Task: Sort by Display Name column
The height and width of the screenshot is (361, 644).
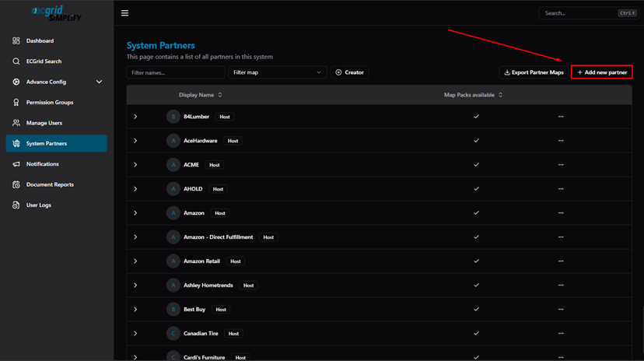Action: click(x=201, y=95)
